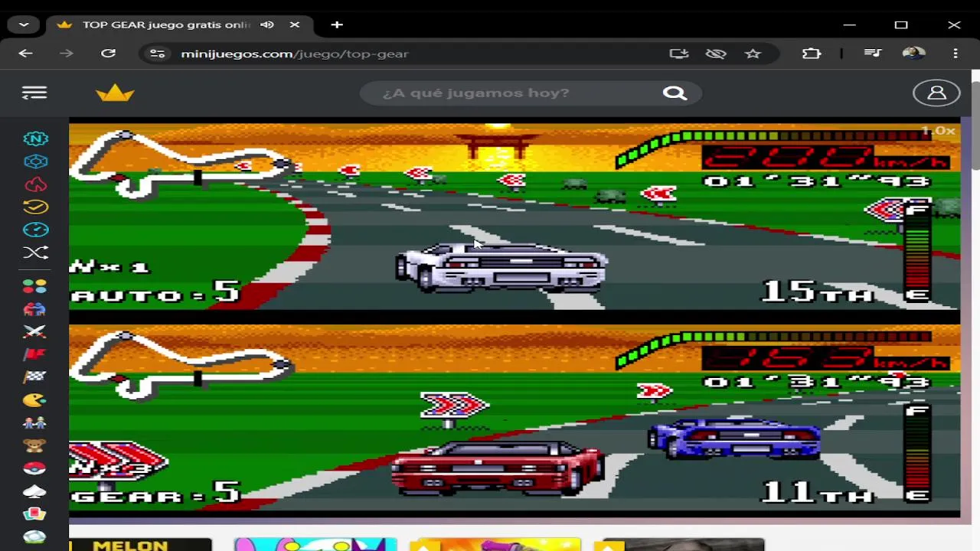The height and width of the screenshot is (551, 980).
Task: Open the Mario and Luigi category icon
Action: point(34,422)
